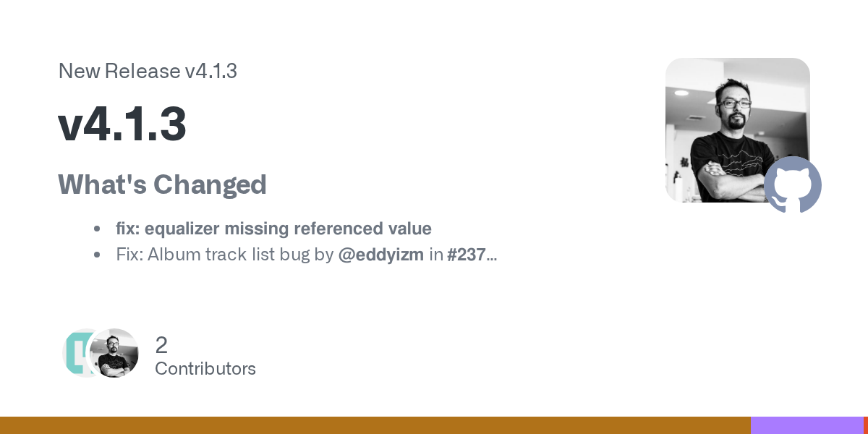Click "fix: equalizer missing referenced value" entry

pyautogui.click(x=273, y=229)
